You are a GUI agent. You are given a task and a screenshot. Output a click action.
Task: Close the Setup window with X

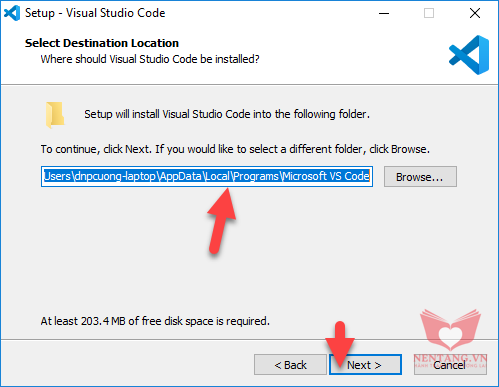click(x=475, y=13)
